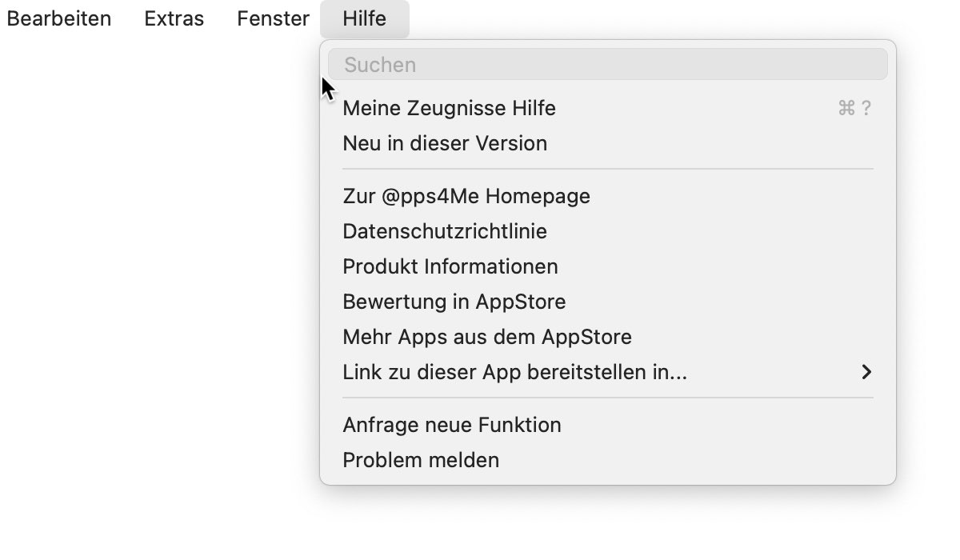Focus the Suchen search field

[608, 65]
